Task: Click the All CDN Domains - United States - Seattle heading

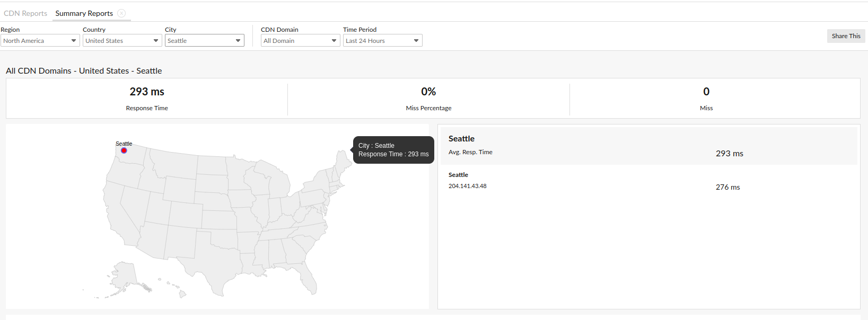Action: [x=84, y=71]
